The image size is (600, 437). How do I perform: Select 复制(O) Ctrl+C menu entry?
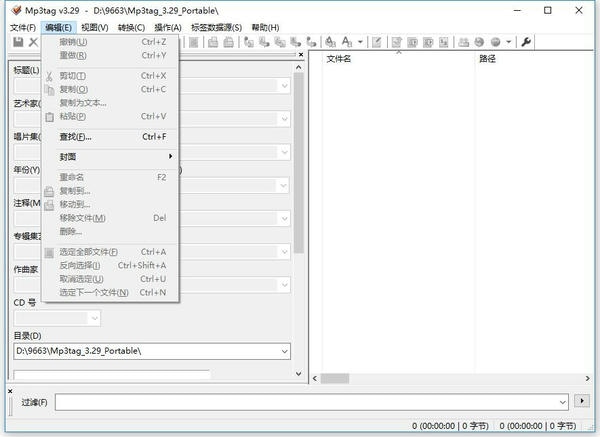pos(110,89)
